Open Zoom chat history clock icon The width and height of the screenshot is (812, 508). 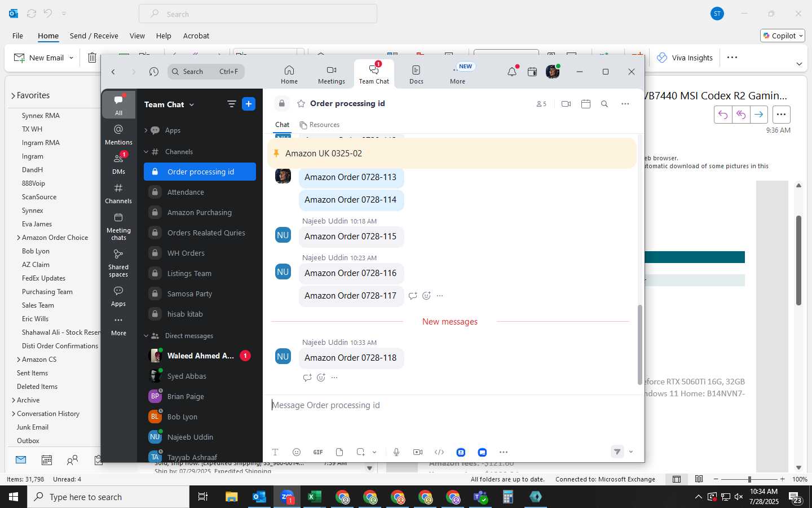pos(154,72)
